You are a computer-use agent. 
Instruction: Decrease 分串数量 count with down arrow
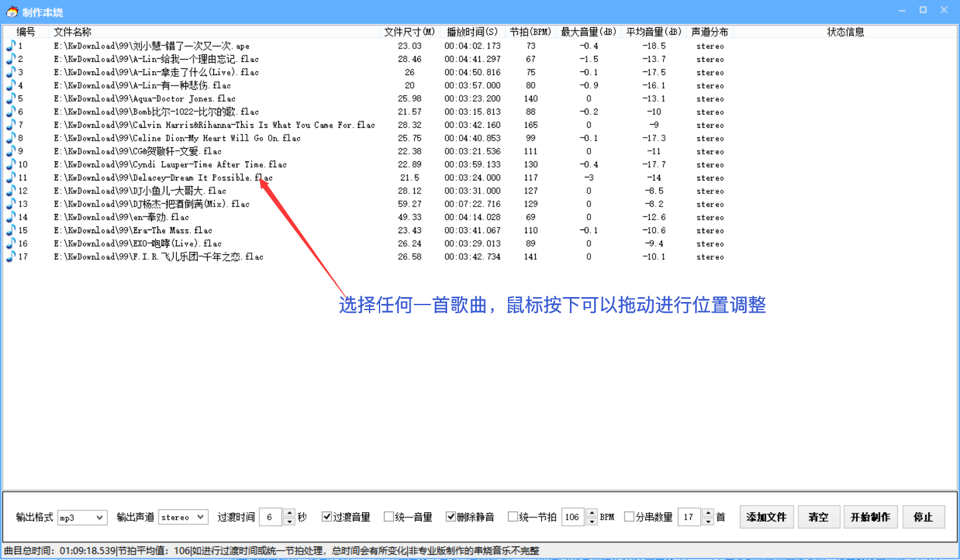tap(708, 521)
